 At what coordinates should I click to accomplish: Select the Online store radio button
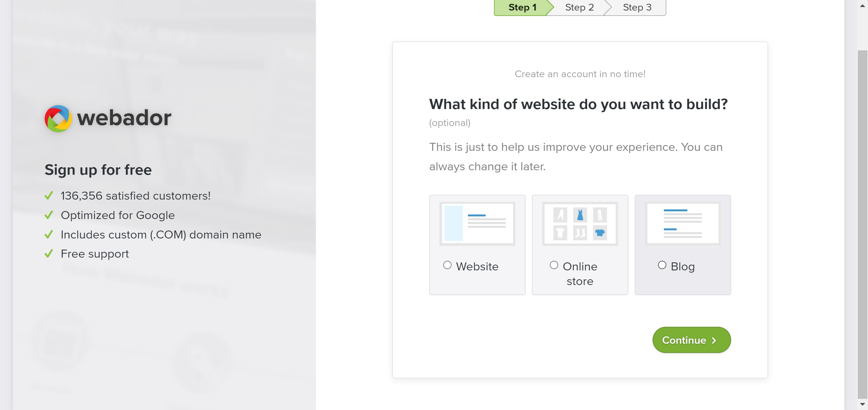[554, 265]
